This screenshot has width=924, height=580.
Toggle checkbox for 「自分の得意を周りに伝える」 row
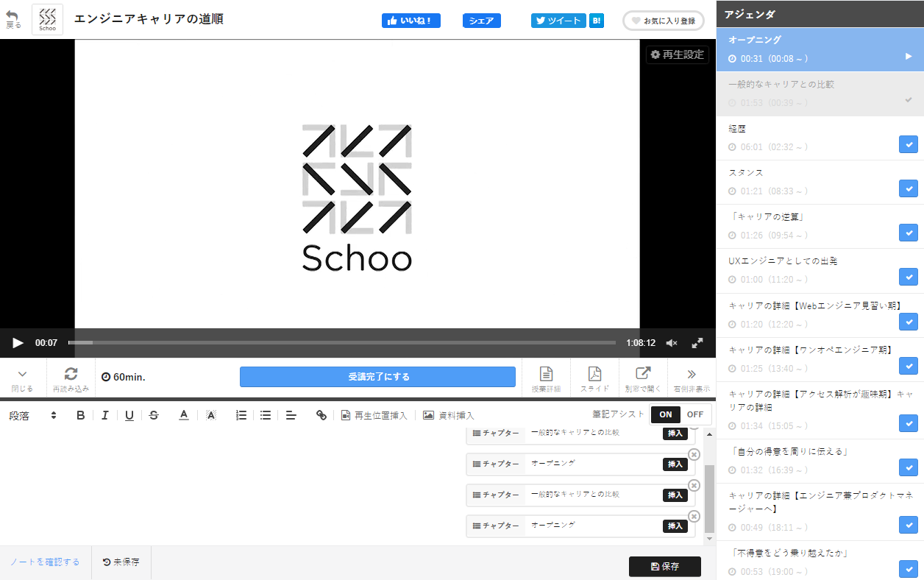tap(909, 467)
